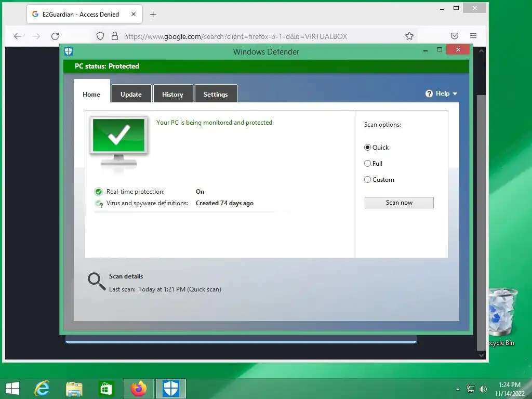Open the History tab
The width and height of the screenshot is (532, 399).
172,94
